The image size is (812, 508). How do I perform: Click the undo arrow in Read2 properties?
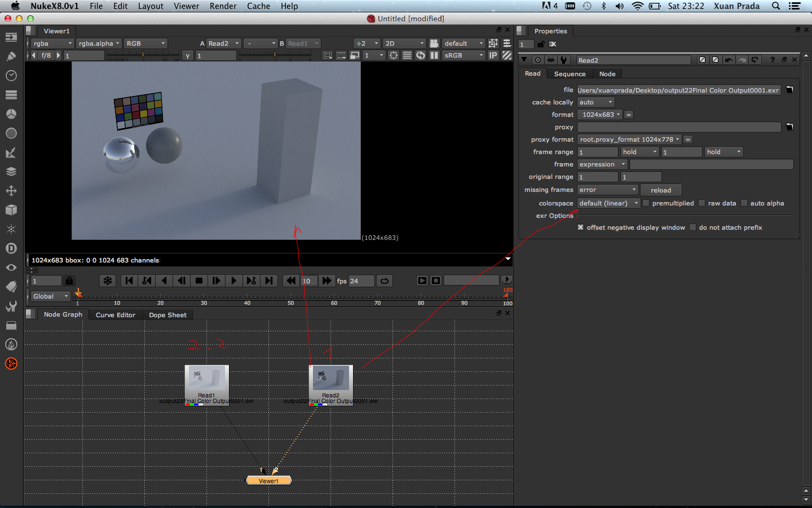(x=729, y=60)
